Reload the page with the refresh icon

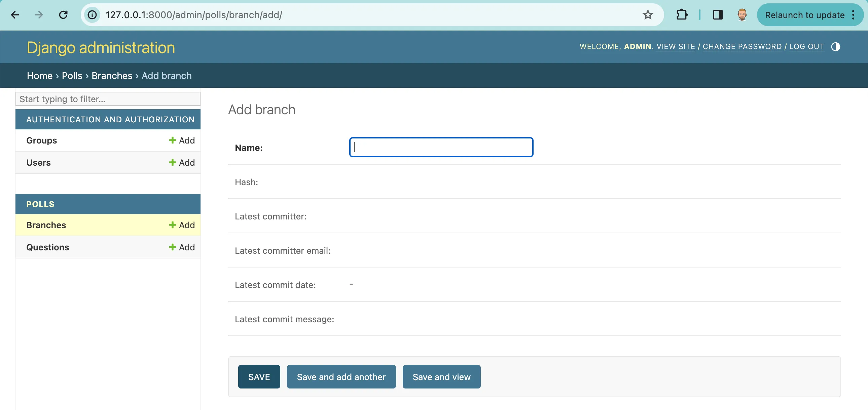[x=63, y=15]
